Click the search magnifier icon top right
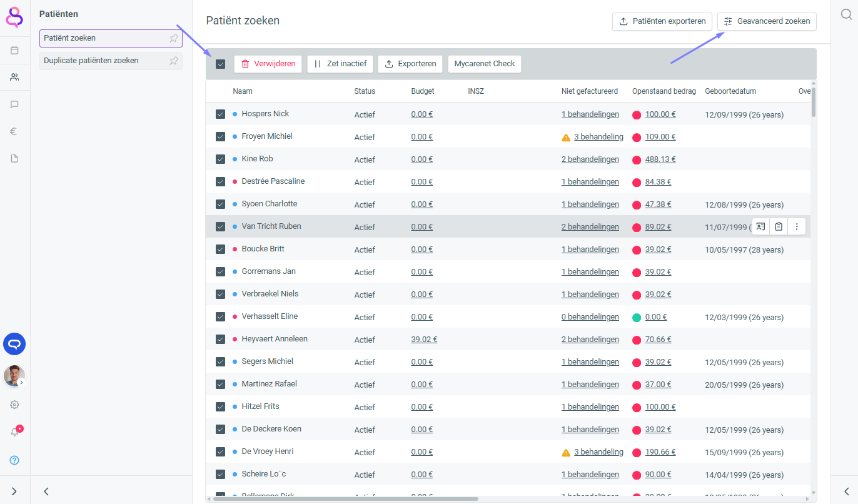The height and width of the screenshot is (504, 858). click(846, 15)
